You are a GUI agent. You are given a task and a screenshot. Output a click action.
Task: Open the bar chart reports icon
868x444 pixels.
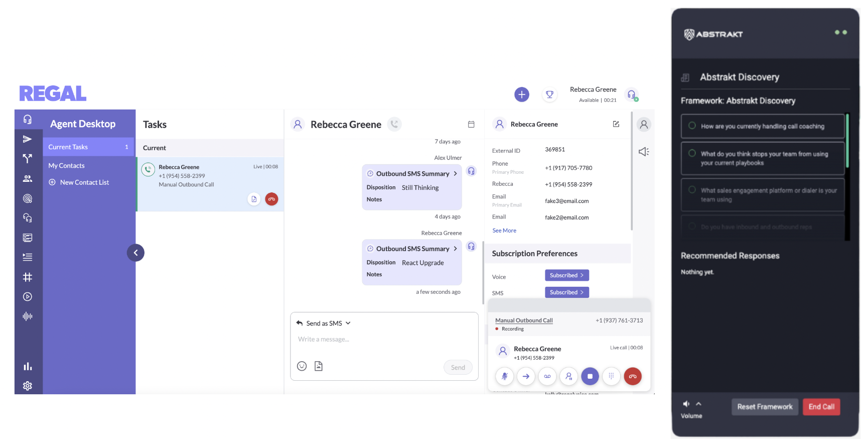pyautogui.click(x=28, y=366)
